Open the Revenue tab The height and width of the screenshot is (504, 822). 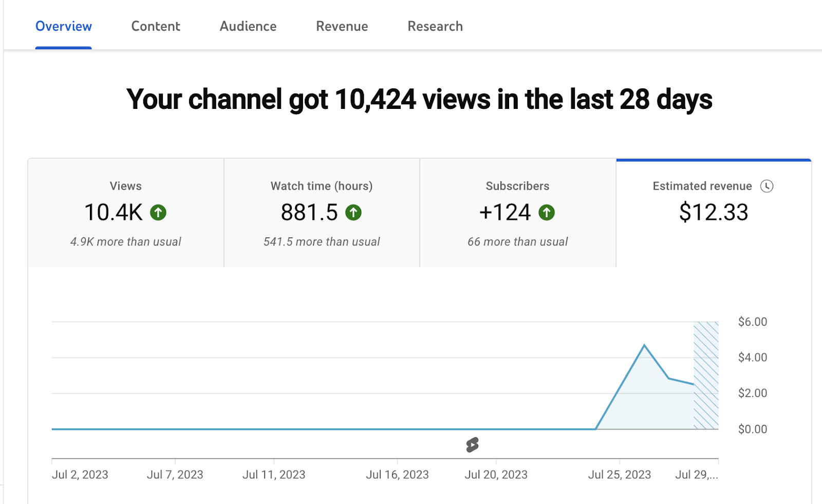click(342, 26)
